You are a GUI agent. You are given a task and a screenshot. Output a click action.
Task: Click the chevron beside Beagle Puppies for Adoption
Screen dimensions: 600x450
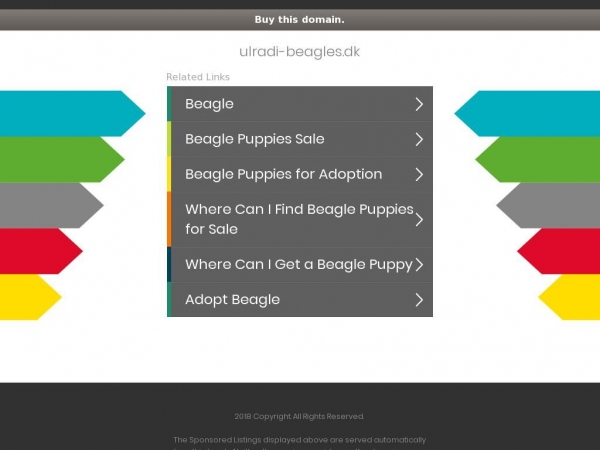point(419,174)
